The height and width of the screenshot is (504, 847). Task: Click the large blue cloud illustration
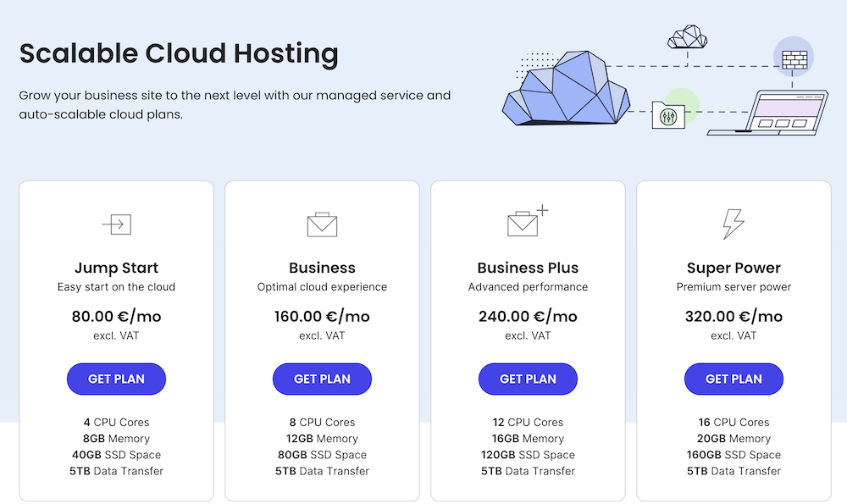tap(567, 93)
